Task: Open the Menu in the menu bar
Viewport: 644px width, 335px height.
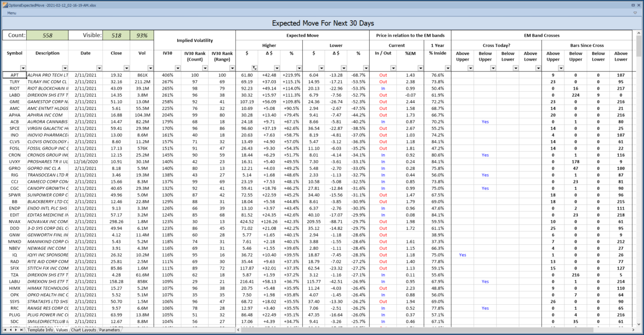Action: point(11,13)
